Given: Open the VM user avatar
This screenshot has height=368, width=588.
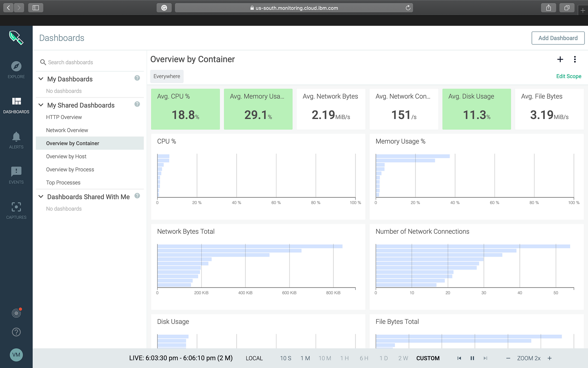Looking at the screenshot, I should 16,355.
